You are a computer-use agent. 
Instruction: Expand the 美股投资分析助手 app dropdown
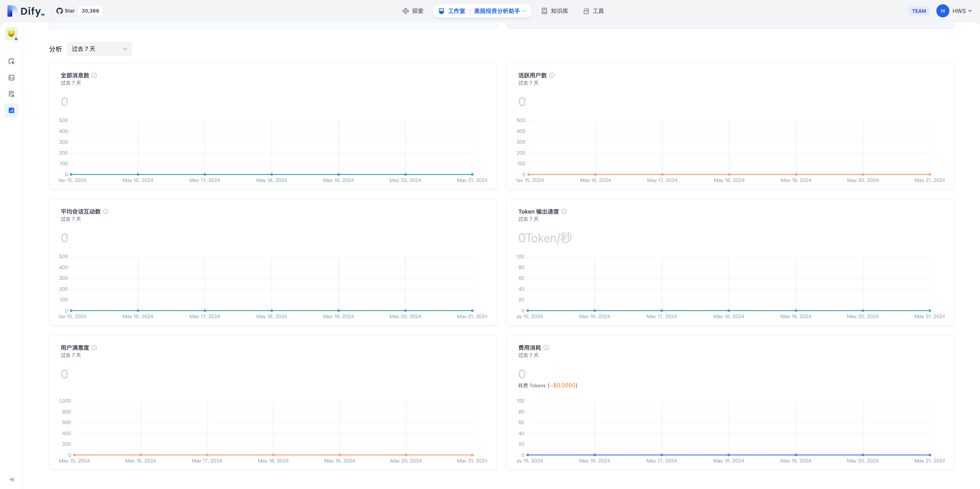point(500,11)
